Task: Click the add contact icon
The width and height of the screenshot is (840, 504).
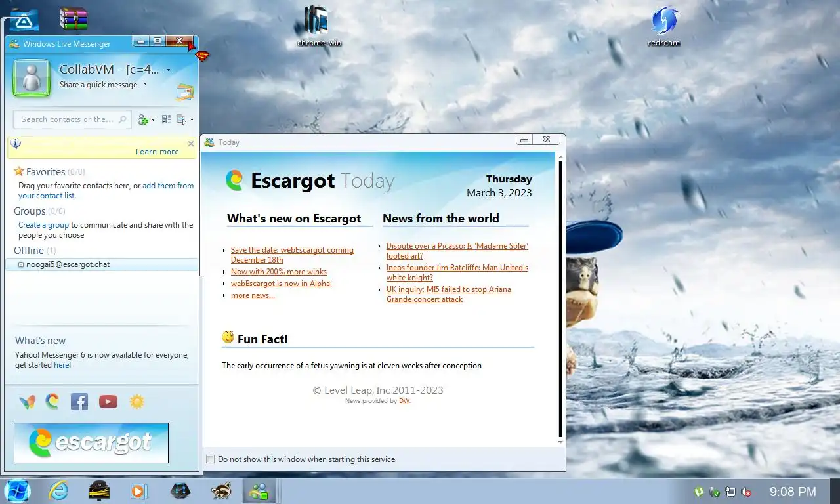Action: (x=143, y=119)
